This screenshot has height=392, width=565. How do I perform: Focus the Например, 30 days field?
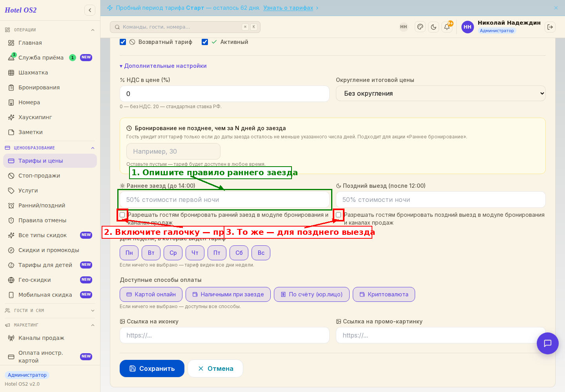[x=173, y=151]
